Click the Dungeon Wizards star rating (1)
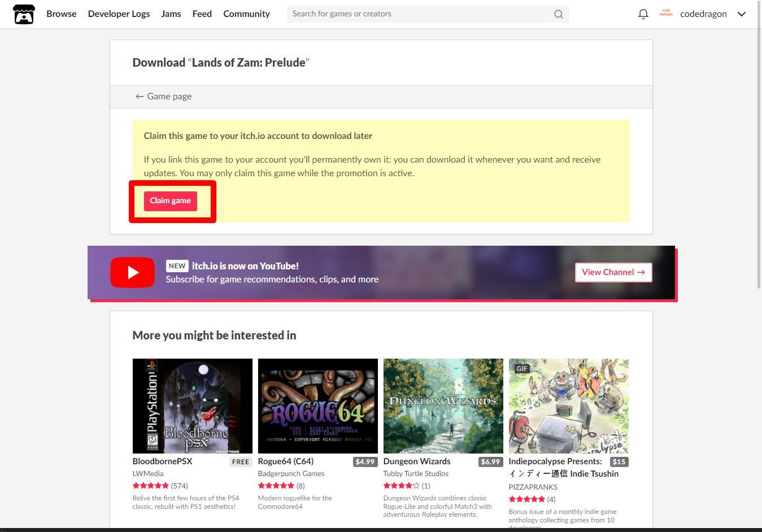 pos(407,486)
